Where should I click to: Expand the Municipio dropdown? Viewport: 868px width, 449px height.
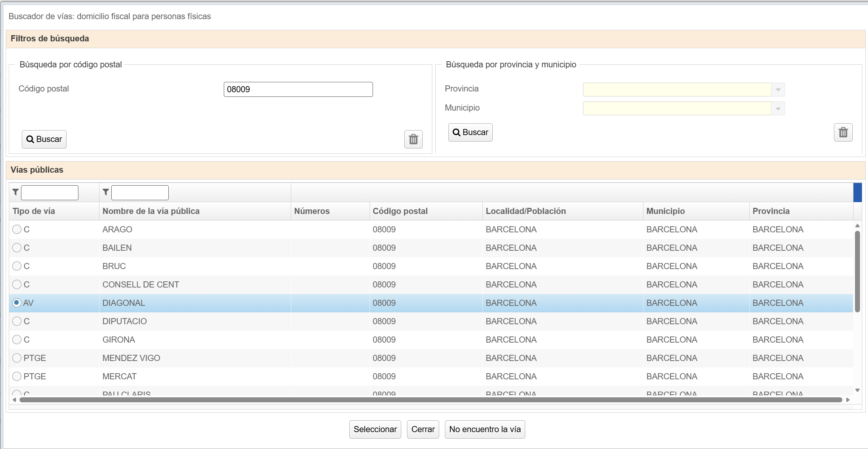pos(778,109)
